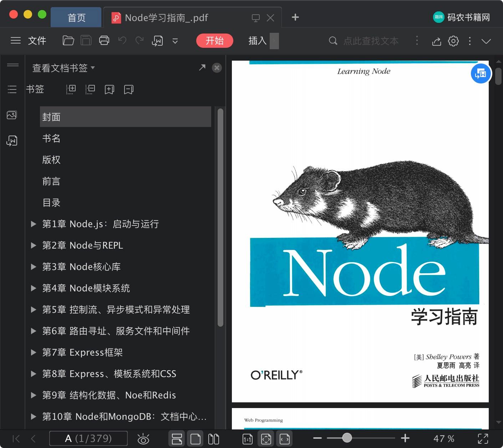Expand 第5章 控制流、异步模式和异常处理

[34, 310]
